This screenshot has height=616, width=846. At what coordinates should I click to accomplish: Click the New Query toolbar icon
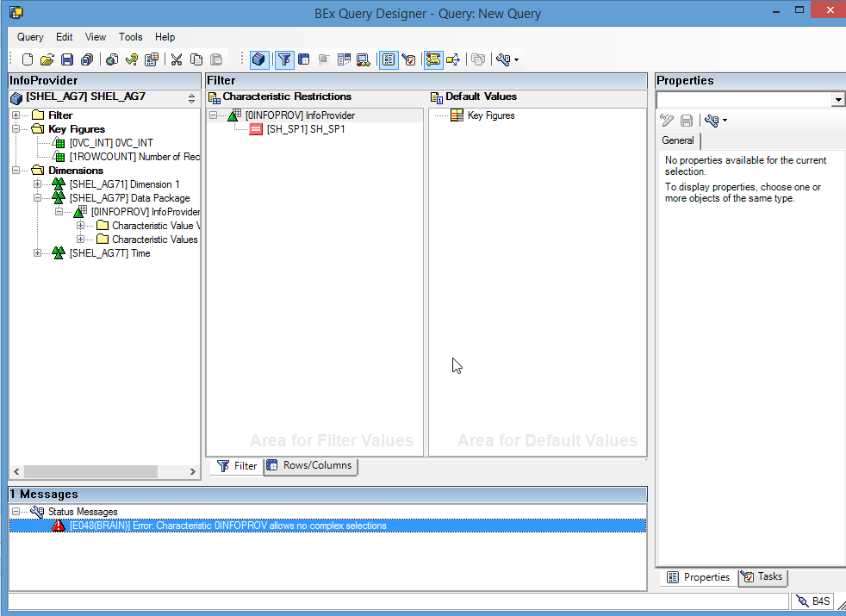[x=28, y=59]
